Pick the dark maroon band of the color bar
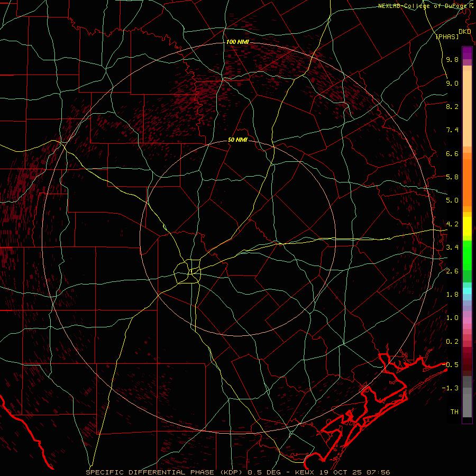 [x=467, y=362]
